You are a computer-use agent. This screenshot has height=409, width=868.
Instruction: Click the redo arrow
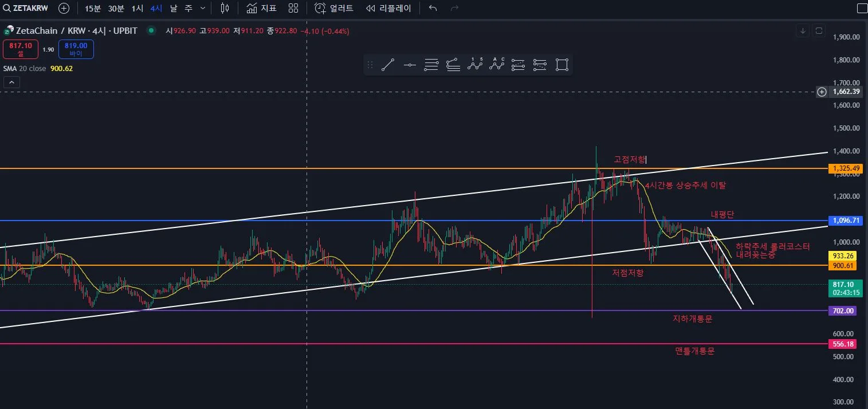pyautogui.click(x=455, y=9)
